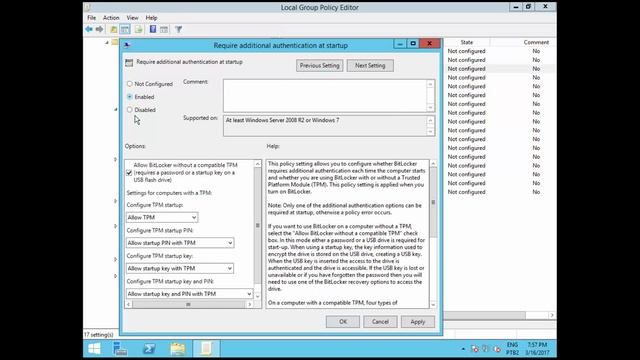Screen dimensions: 640x360
Task: Click Options pane scroll right arrow
Action: [250, 304]
